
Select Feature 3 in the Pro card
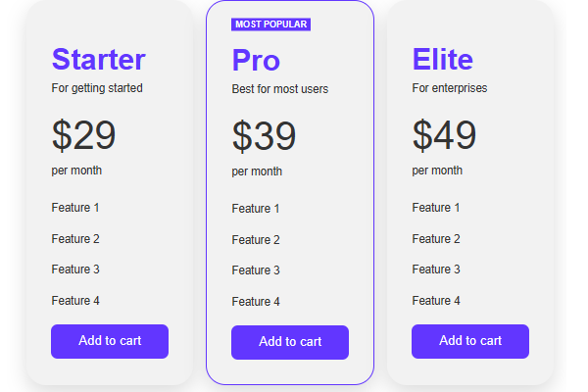pyautogui.click(x=256, y=270)
